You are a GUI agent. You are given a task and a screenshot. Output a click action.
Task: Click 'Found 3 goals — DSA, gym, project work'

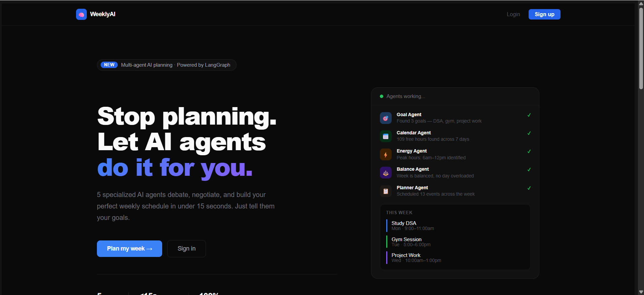click(439, 121)
